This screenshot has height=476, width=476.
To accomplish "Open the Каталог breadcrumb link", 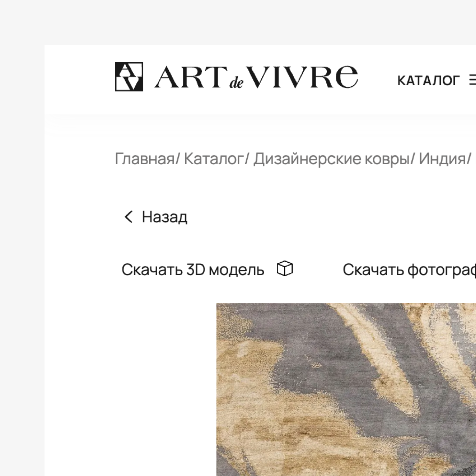I will point(214,159).
